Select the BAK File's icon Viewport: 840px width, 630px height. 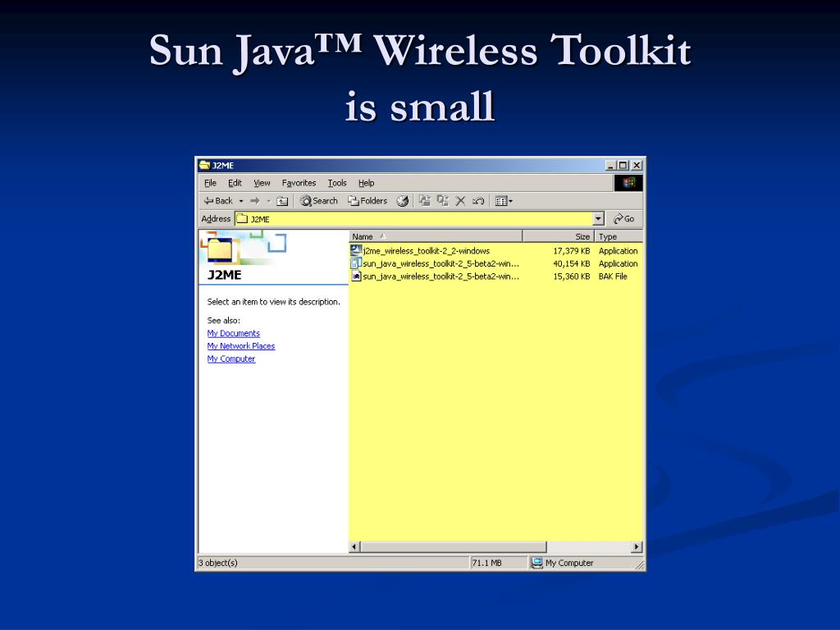tap(356, 276)
